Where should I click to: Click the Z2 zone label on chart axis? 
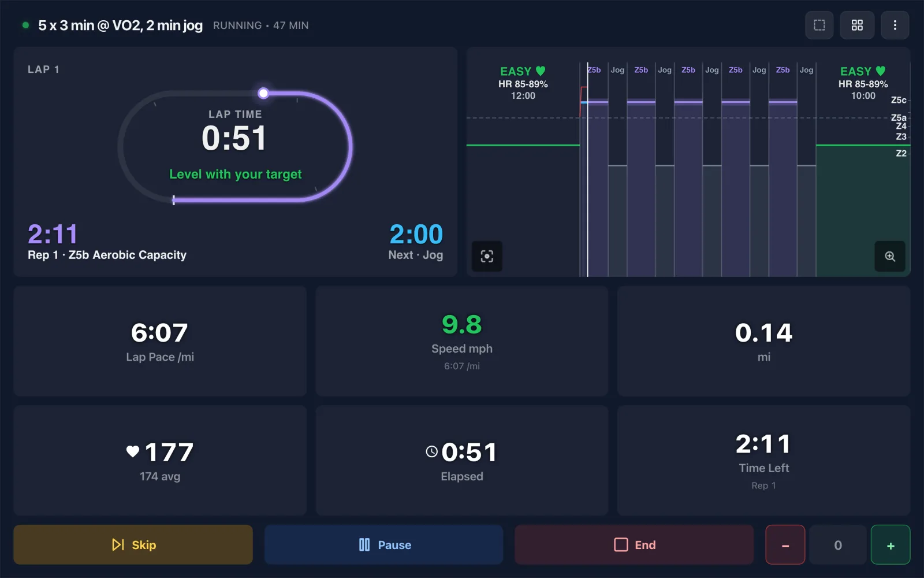click(901, 153)
